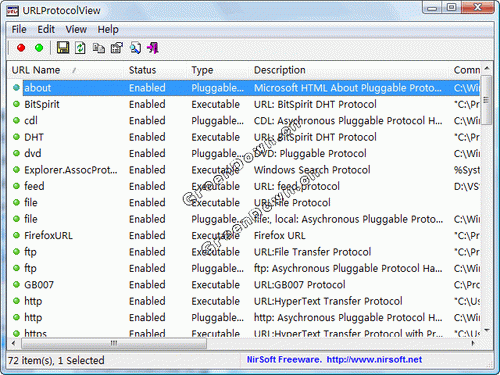Select the feed protocol name

(x=34, y=186)
